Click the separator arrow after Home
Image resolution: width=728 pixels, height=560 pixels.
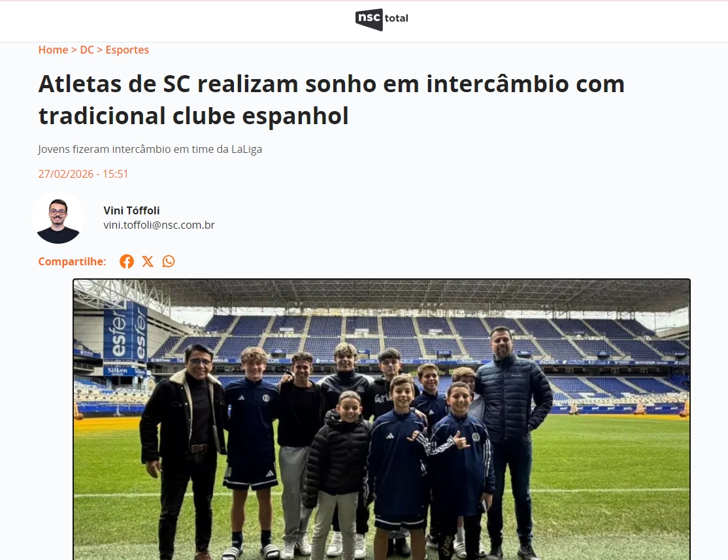pos(74,50)
